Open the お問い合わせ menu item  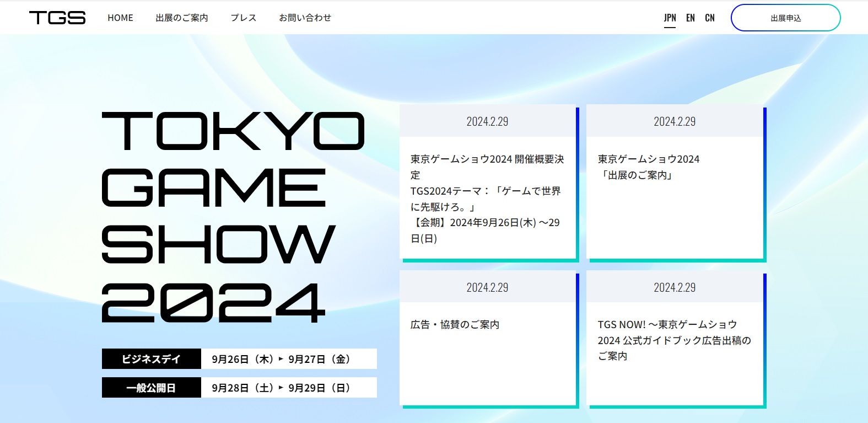pos(305,18)
